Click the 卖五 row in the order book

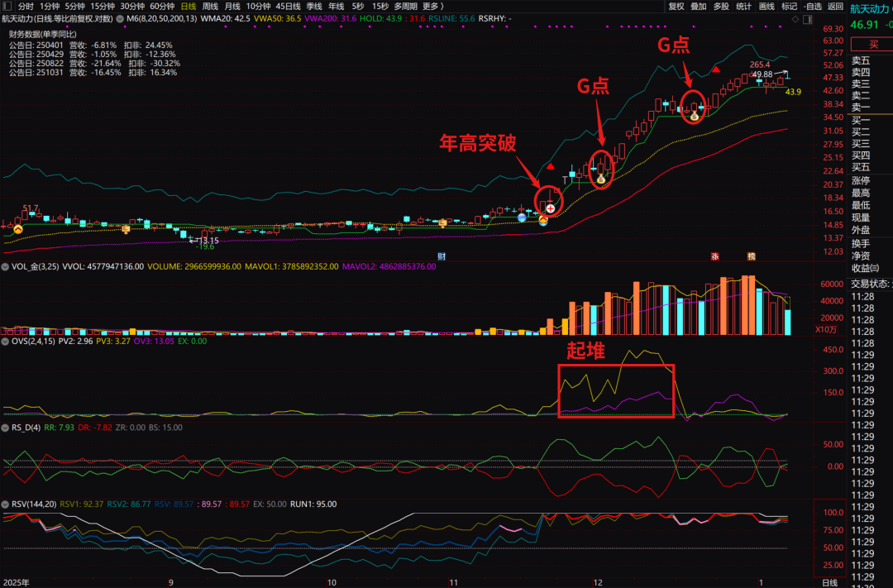861,60
